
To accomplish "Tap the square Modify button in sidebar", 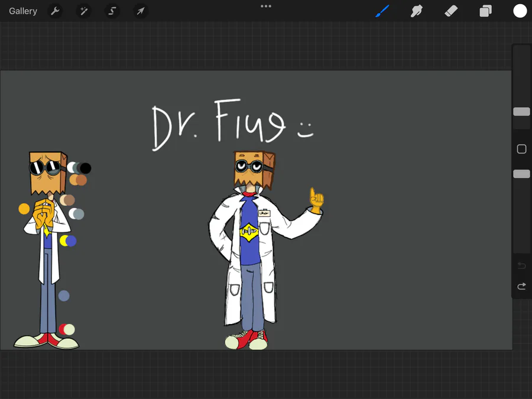I will pyautogui.click(x=521, y=149).
